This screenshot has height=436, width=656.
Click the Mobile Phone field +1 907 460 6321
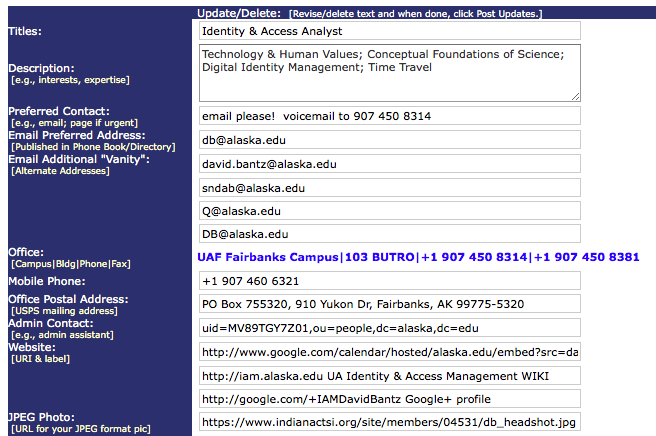point(390,281)
